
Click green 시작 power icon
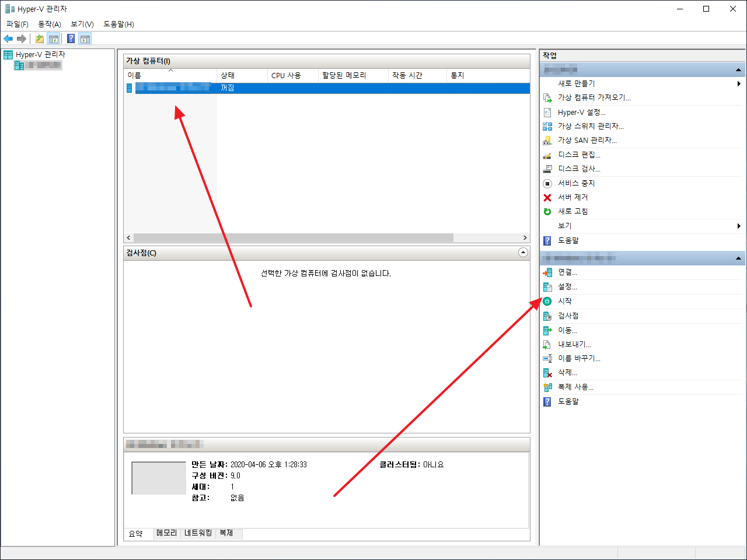pyautogui.click(x=547, y=301)
